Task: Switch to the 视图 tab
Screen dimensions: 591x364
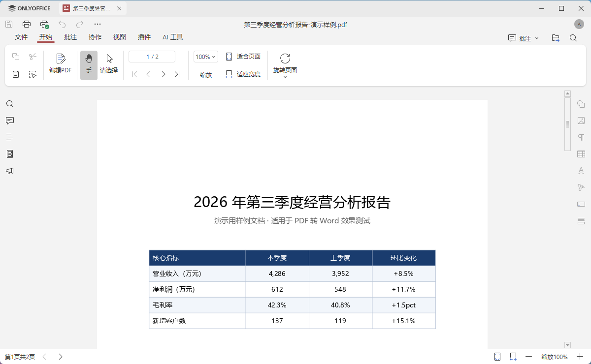Action: click(x=120, y=37)
